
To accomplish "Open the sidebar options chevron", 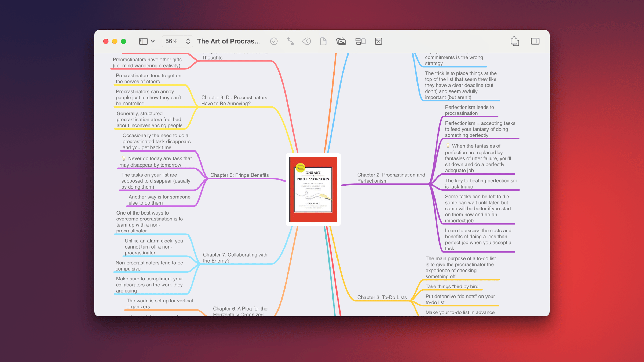I will pos(153,41).
